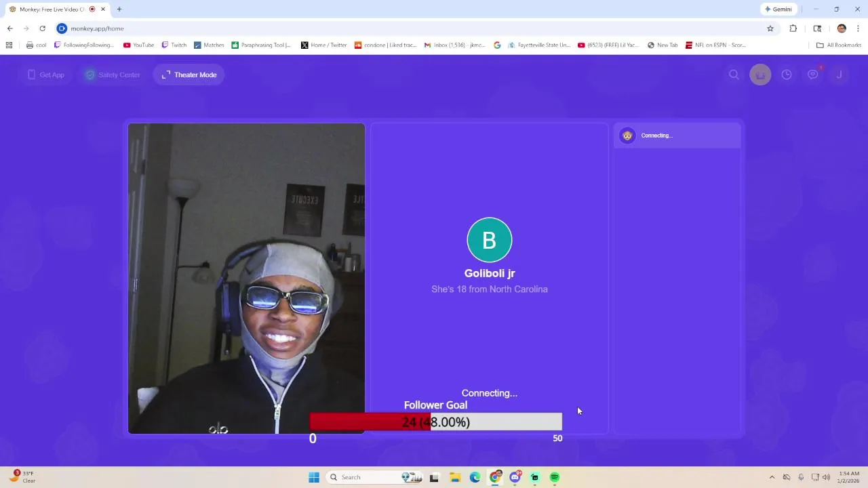Go forward with browser forward arrow
Image resolution: width=868 pixels, height=488 pixels.
pyautogui.click(x=26, y=28)
